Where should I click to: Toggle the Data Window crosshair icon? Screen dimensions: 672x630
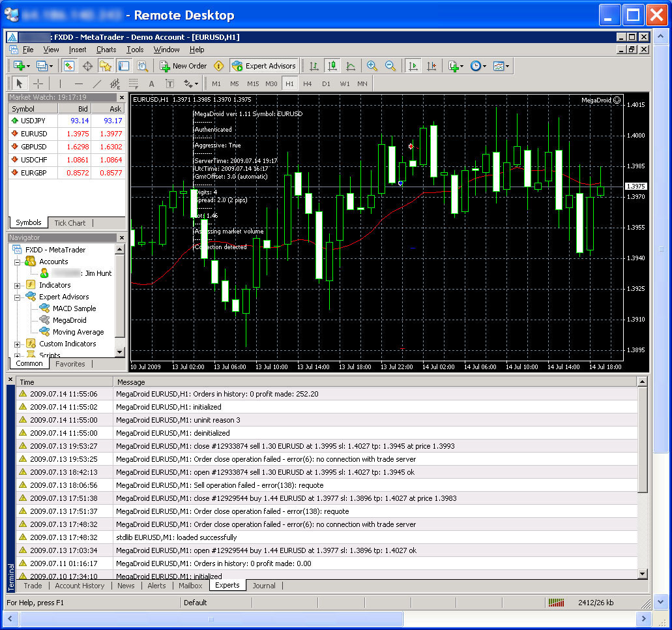click(87, 66)
